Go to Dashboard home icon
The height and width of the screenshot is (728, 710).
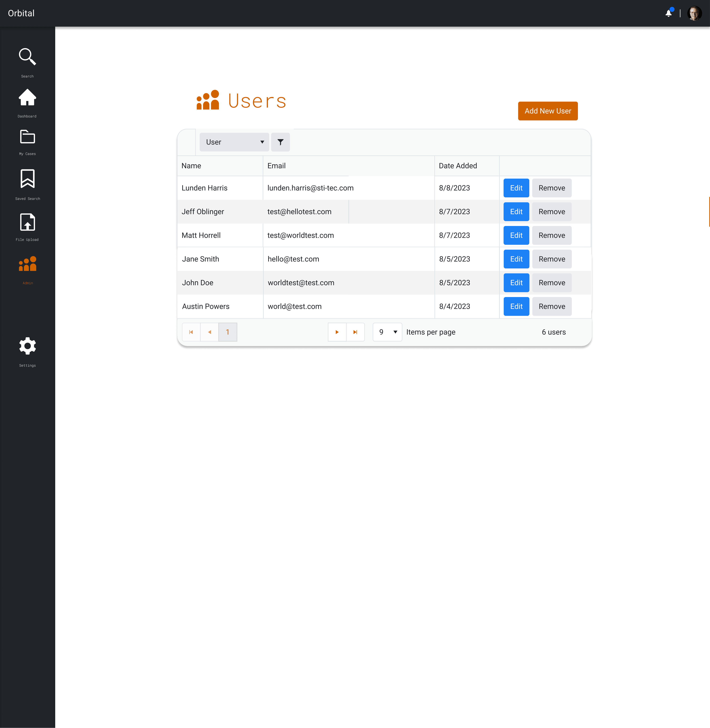pos(27,98)
